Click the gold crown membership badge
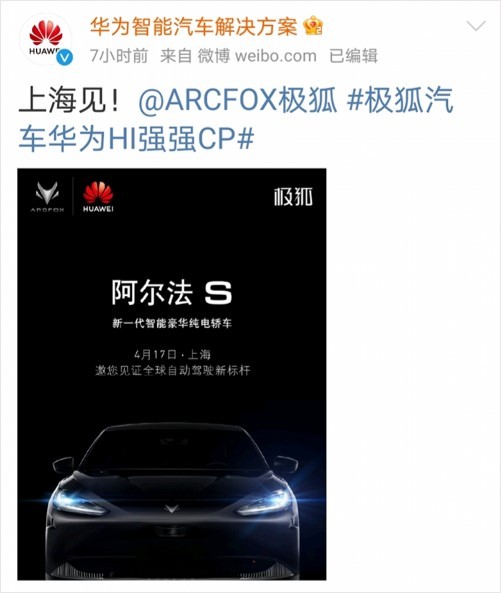The image size is (501, 593). point(313,26)
